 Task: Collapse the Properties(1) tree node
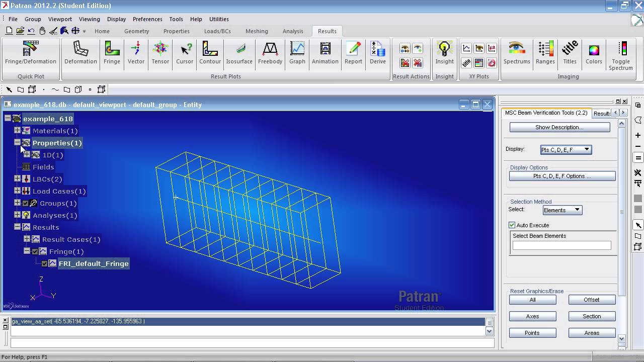click(x=17, y=143)
